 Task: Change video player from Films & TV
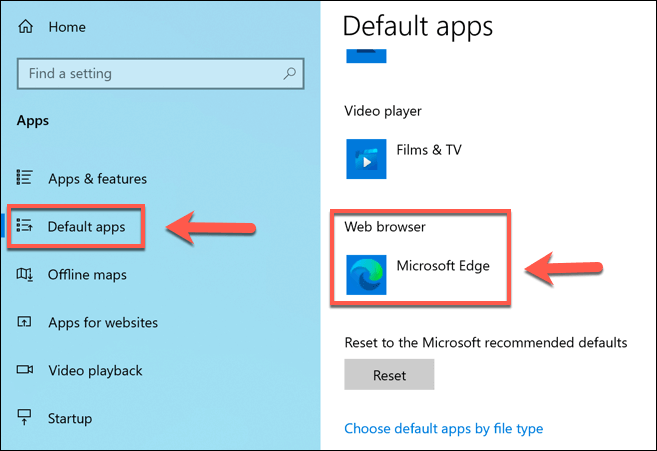point(404,159)
